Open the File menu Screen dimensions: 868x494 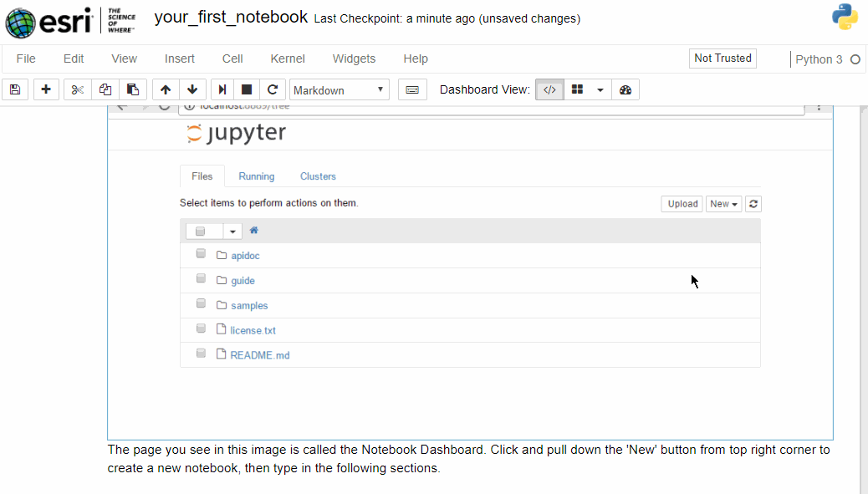pyautogui.click(x=26, y=59)
